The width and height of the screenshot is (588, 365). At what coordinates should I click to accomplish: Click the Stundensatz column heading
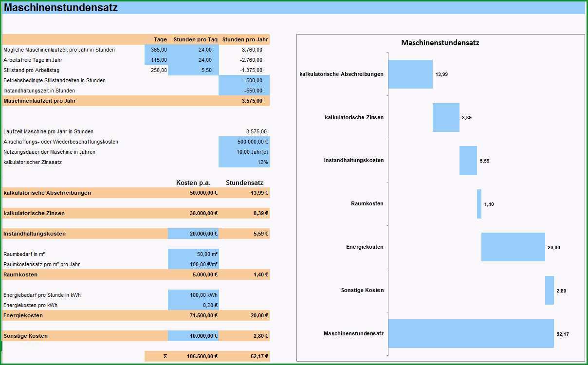pyautogui.click(x=244, y=182)
